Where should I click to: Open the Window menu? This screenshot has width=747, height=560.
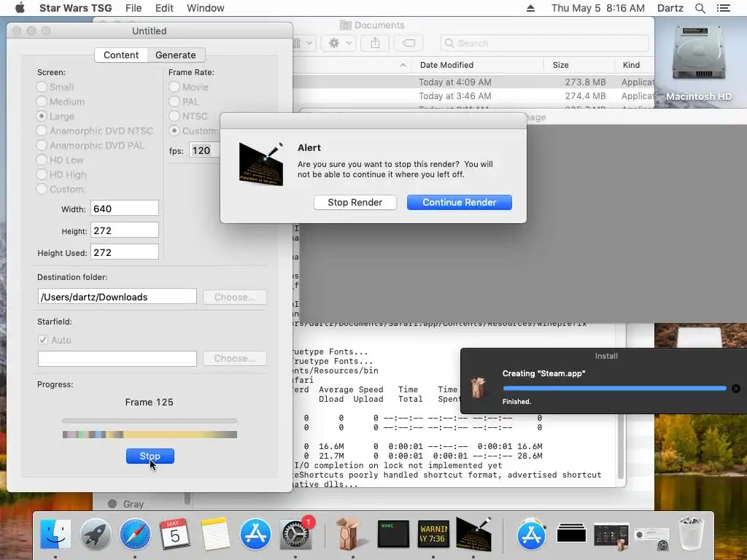click(205, 8)
